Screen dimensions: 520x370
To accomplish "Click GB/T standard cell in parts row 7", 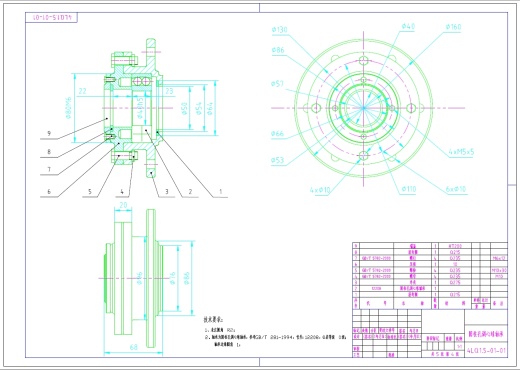I will pos(377,258).
